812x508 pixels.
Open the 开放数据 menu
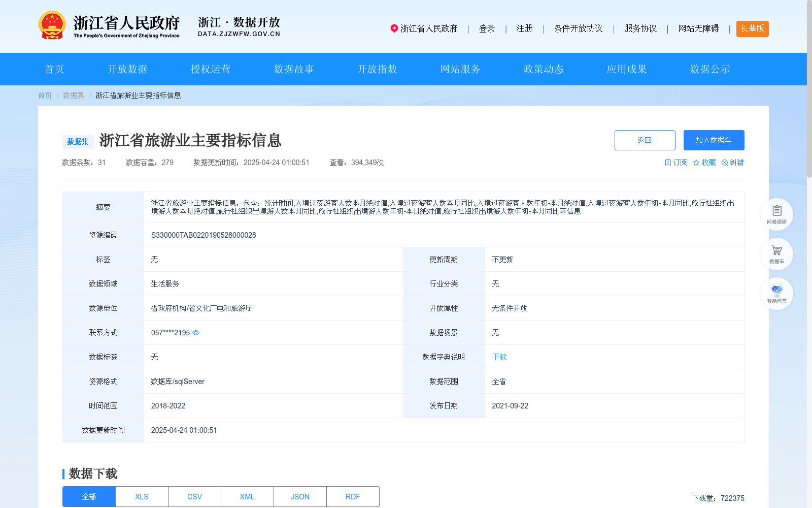(126, 69)
